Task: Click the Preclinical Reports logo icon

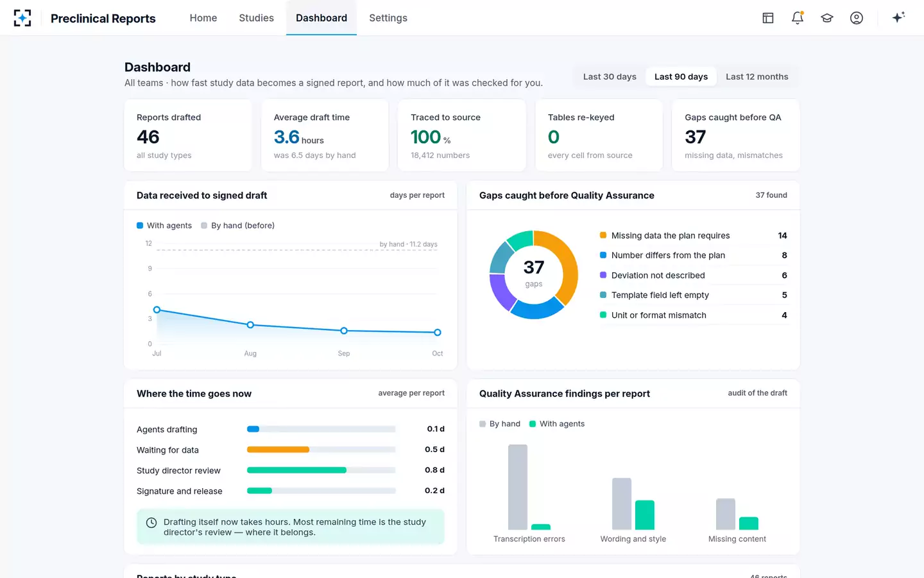Action: coord(22,18)
